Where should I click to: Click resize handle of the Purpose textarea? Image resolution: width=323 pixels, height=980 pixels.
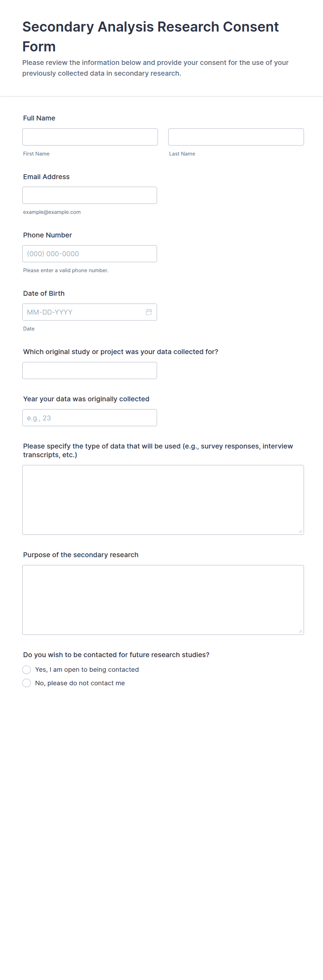pyautogui.click(x=300, y=631)
